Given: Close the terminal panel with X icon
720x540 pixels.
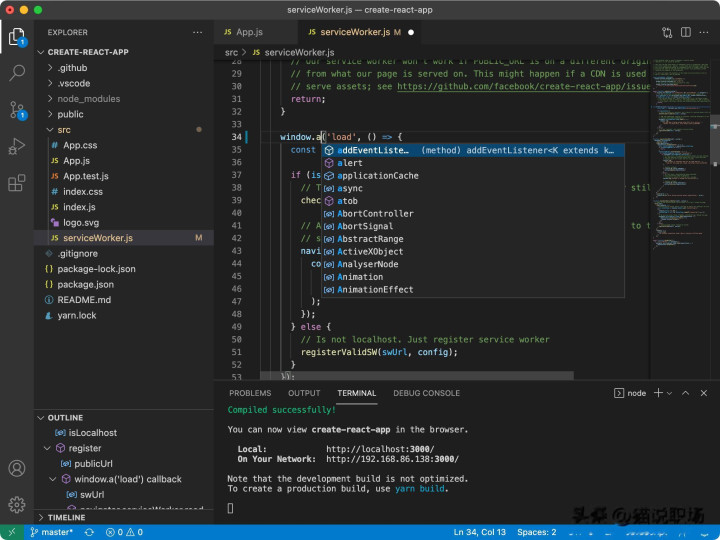Looking at the screenshot, I should tap(704, 393).
